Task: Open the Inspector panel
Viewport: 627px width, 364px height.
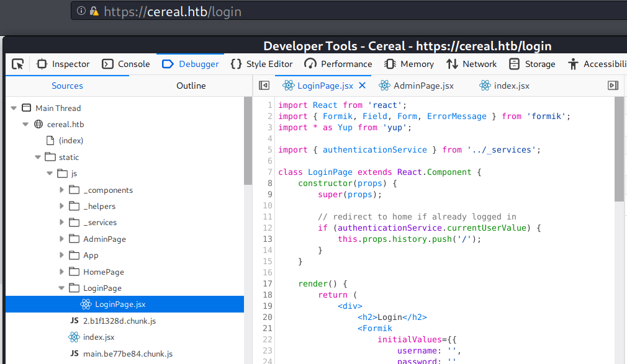Action: pos(63,64)
